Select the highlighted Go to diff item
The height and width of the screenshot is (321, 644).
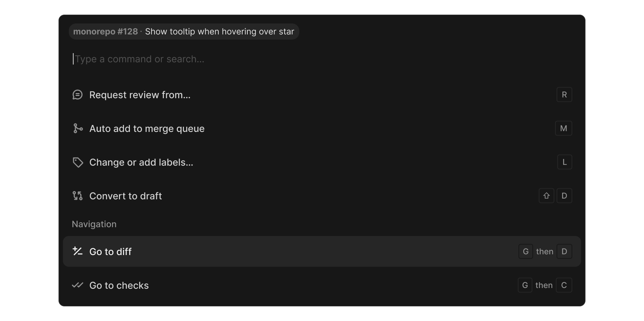(x=322, y=251)
